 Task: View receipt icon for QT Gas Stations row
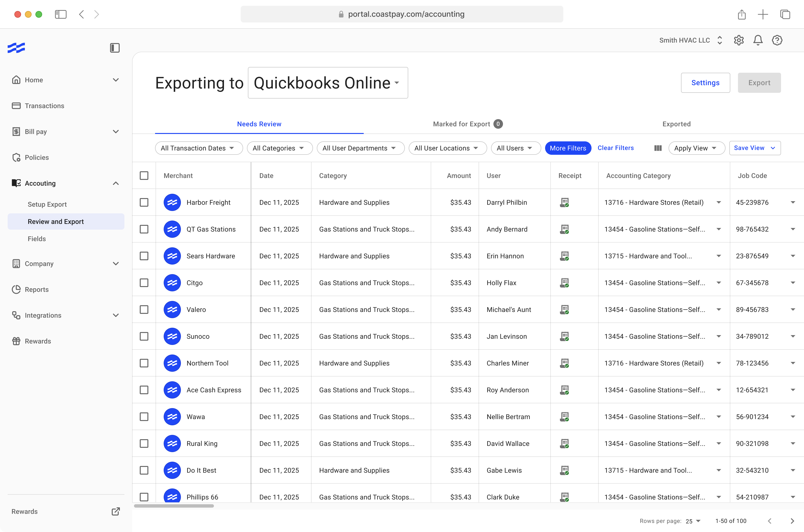pyautogui.click(x=564, y=229)
